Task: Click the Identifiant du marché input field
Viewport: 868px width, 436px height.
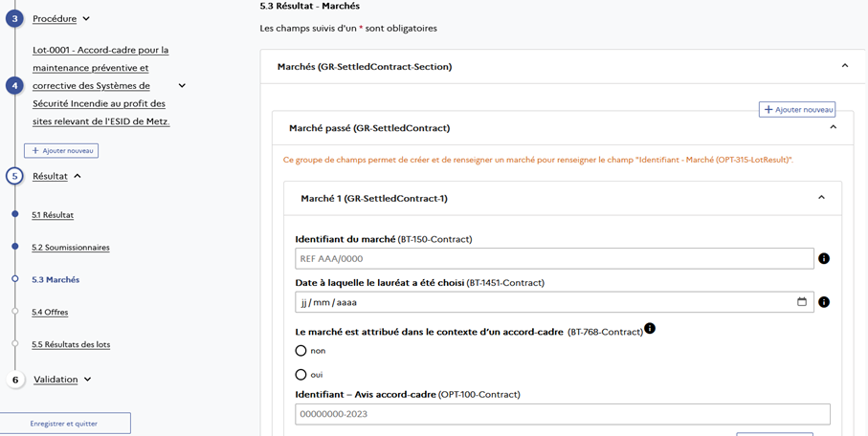Action: click(554, 258)
